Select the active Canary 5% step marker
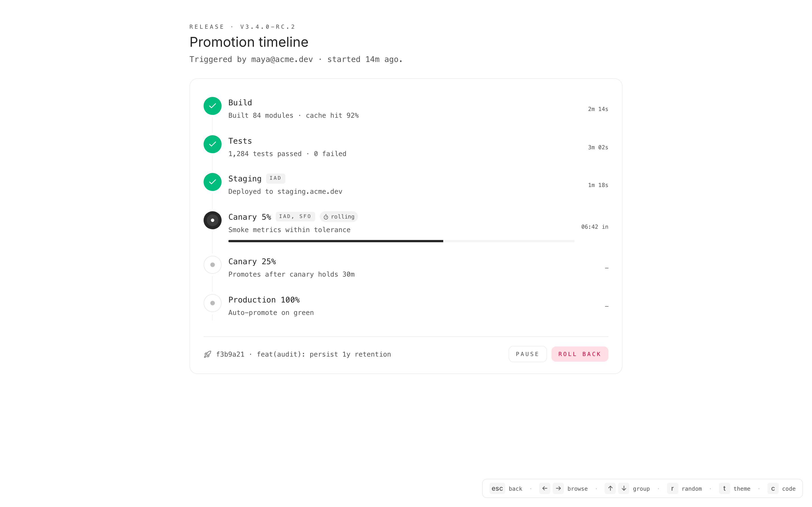Image resolution: width=812 pixels, height=507 pixels. [x=212, y=220]
